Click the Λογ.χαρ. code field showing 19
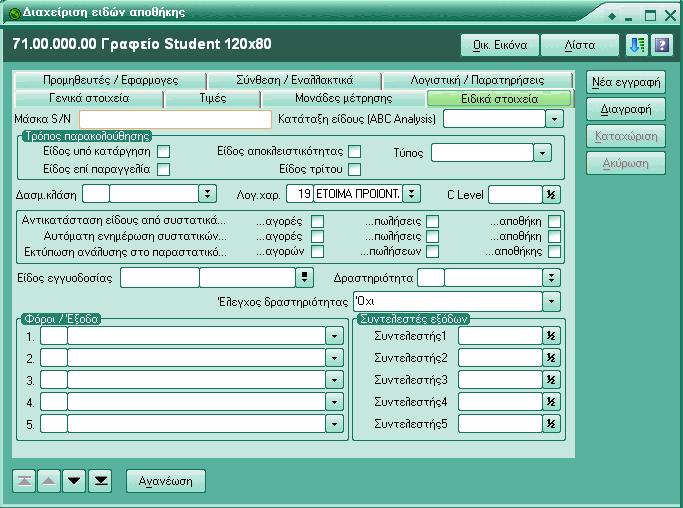This screenshot has width=683, height=508. pos(300,194)
